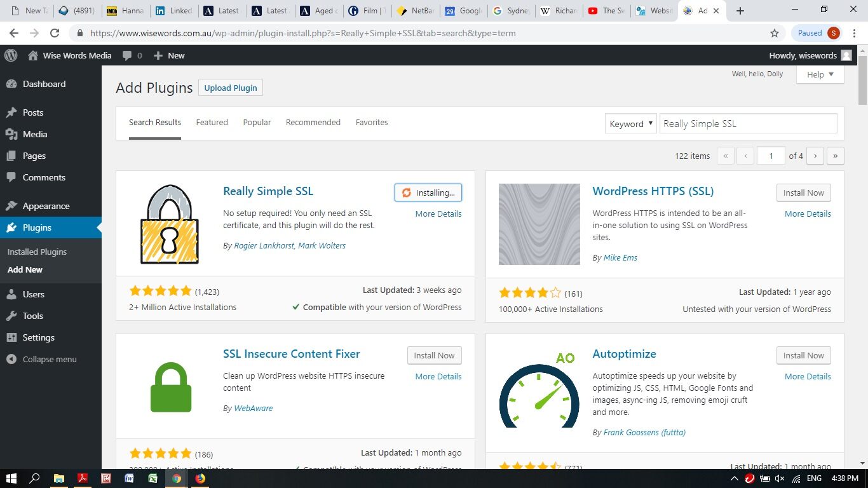Open author link Rogier Lankhorst
Screen dimensions: 868x488
(x=264, y=245)
